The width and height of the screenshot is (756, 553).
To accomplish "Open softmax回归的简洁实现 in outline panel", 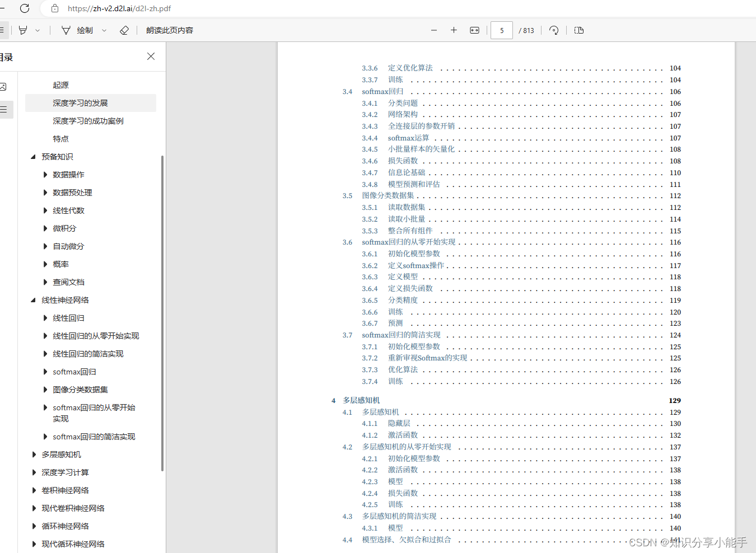I will pos(94,437).
